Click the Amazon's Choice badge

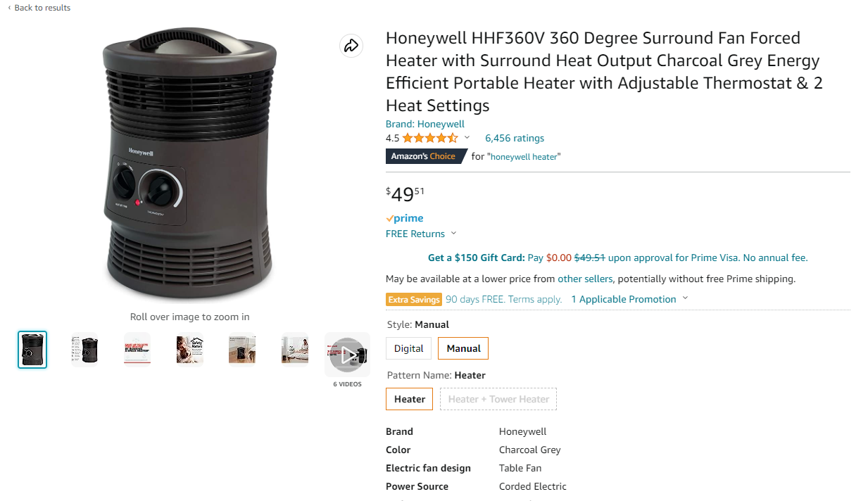(x=424, y=156)
